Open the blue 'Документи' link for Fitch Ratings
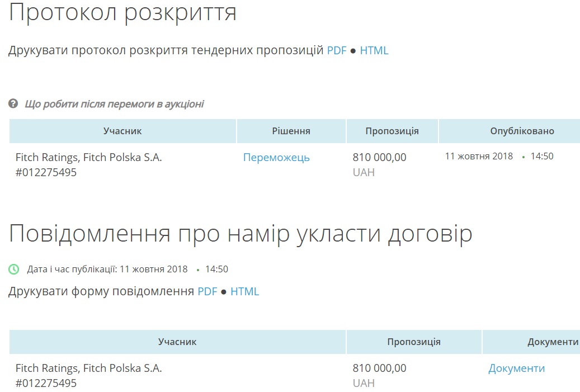The image size is (580, 392). [x=516, y=369]
